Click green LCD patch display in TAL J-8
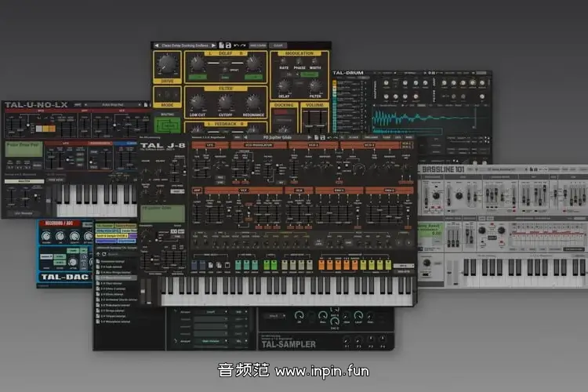Image resolution: width=588 pixels, height=392 pixels. coord(162,214)
